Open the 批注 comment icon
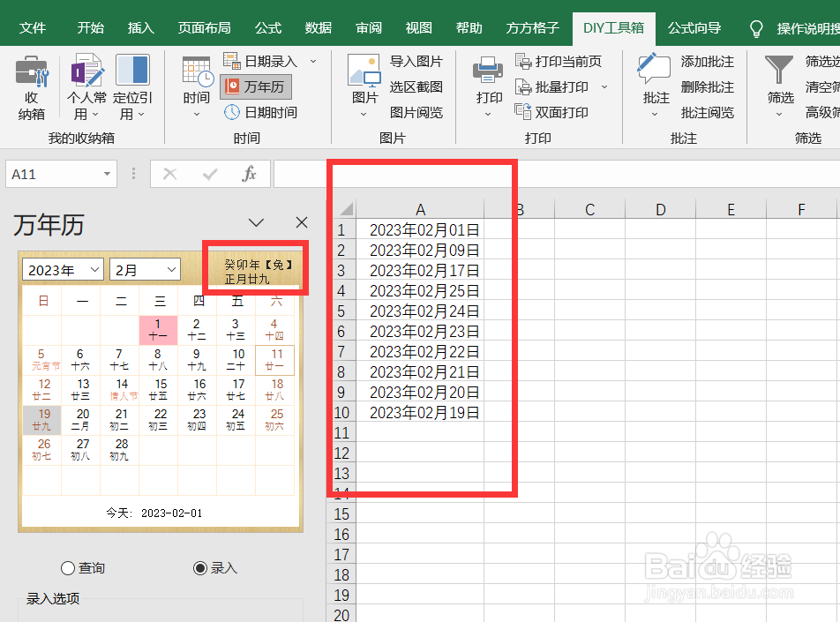The width and height of the screenshot is (840, 622). (x=654, y=69)
